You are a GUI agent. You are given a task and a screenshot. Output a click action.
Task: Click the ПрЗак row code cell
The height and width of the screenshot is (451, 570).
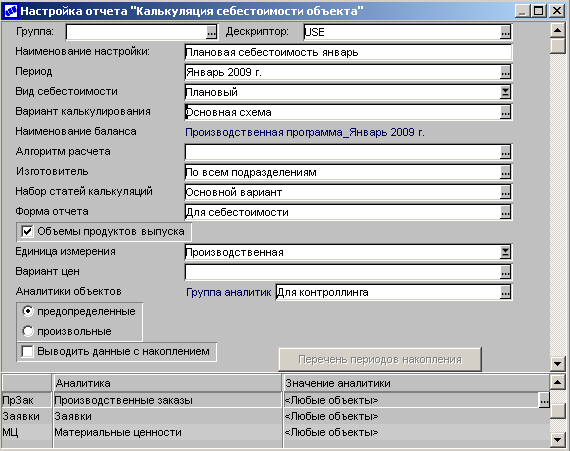[27, 400]
